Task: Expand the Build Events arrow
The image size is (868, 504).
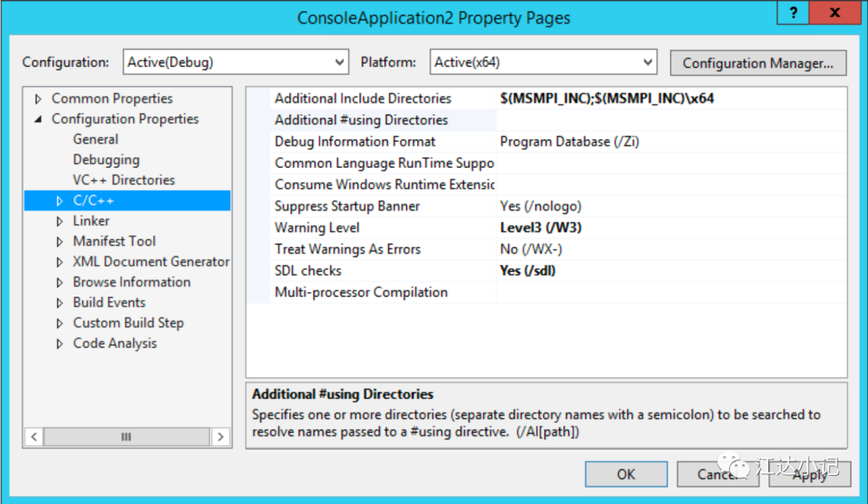Action: [59, 303]
